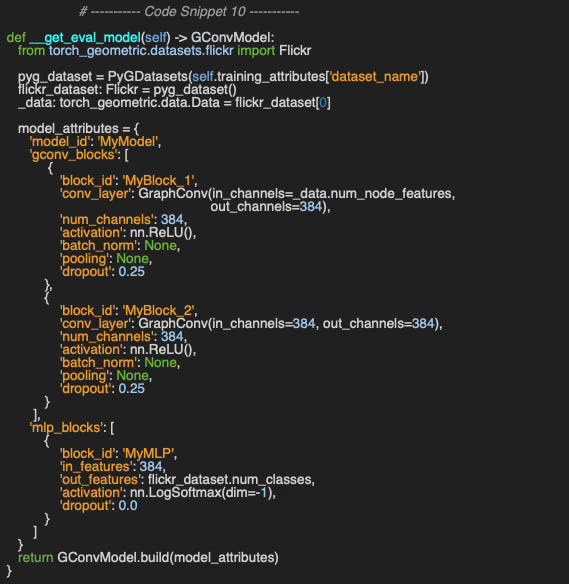Click the 'MyMLP' string value
This screenshot has width=569, height=584.
tap(149, 454)
